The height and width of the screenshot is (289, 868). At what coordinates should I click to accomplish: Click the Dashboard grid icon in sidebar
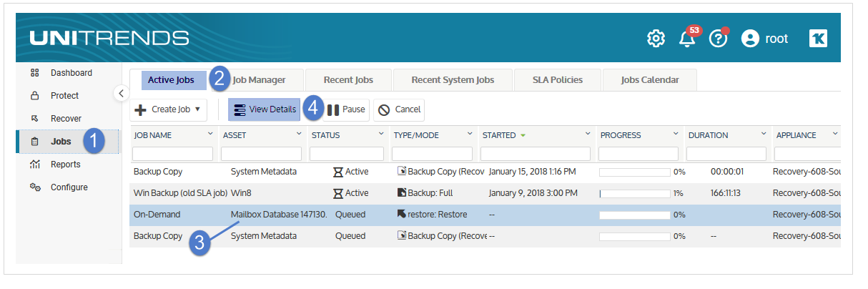[x=34, y=73]
